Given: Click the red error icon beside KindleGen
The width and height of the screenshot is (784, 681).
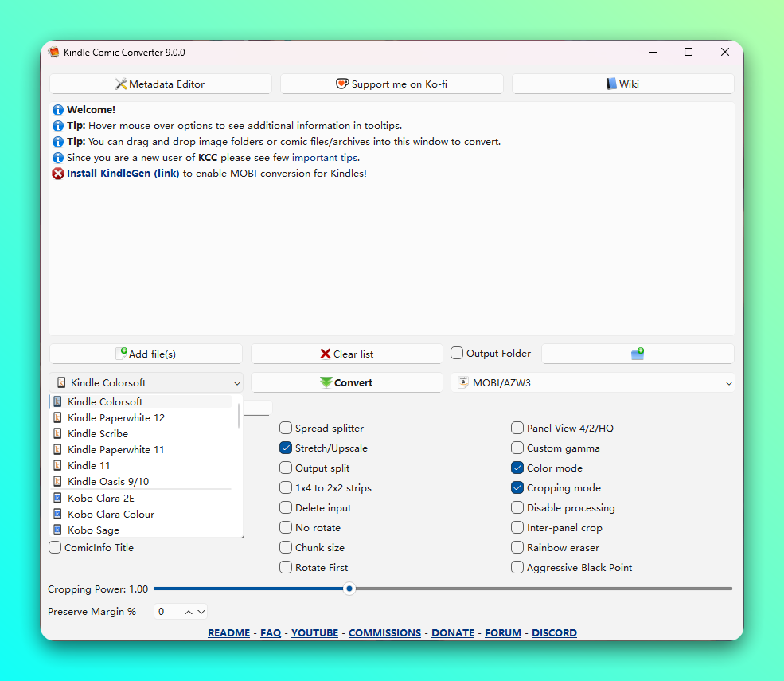Looking at the screenshot, I should [58, 174].
